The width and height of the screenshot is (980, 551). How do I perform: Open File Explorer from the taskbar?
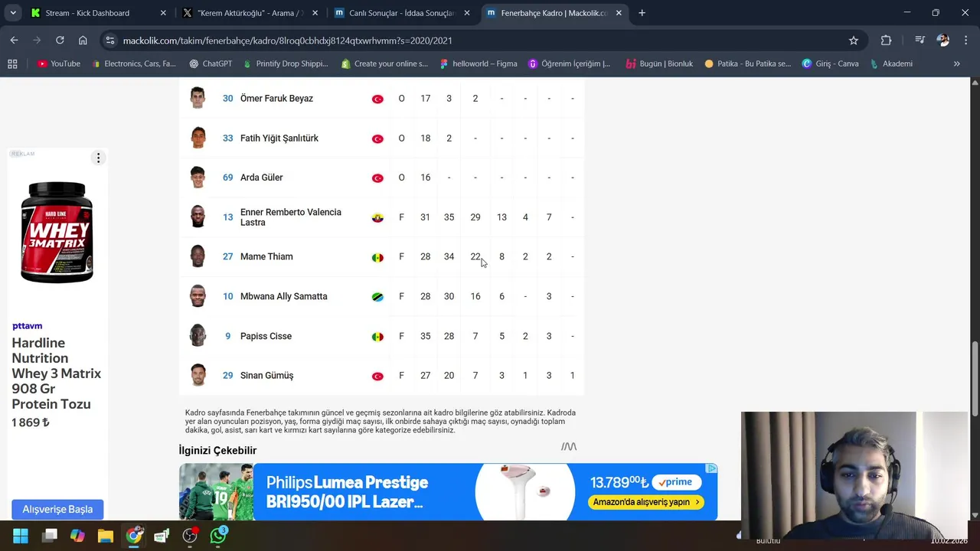tap(106, 536)
